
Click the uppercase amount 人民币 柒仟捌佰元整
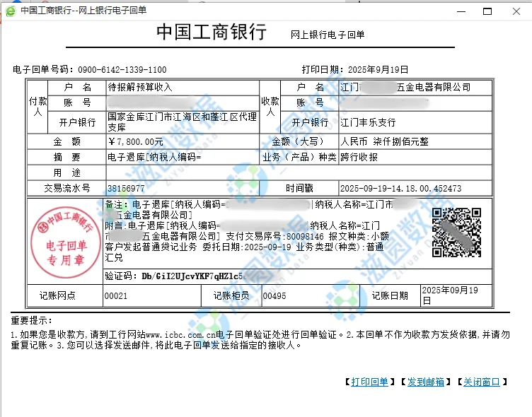[384, 141]
